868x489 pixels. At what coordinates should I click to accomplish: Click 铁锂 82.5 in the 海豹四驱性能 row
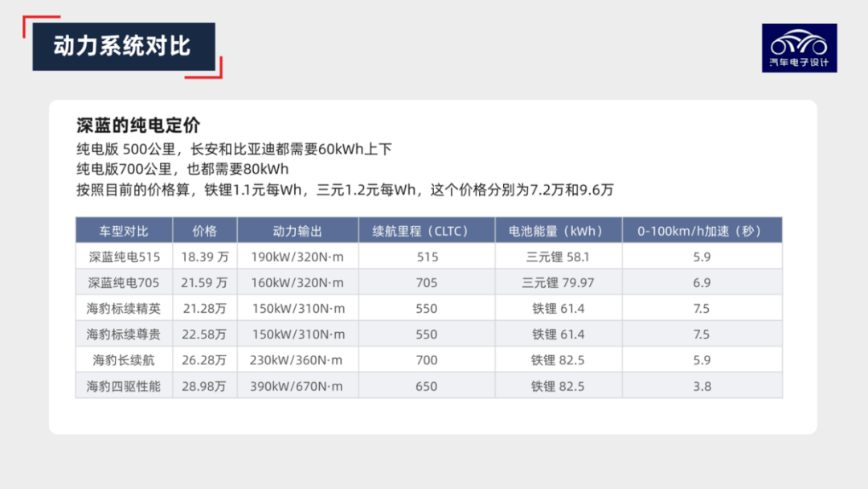coord(559,386)
